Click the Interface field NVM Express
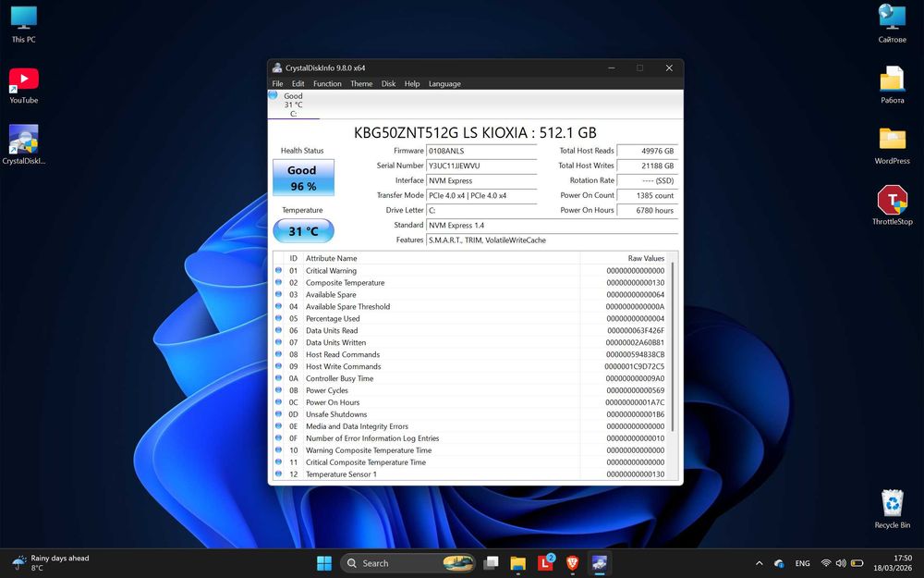Viewport: 924px width, 578px height. 481,180
